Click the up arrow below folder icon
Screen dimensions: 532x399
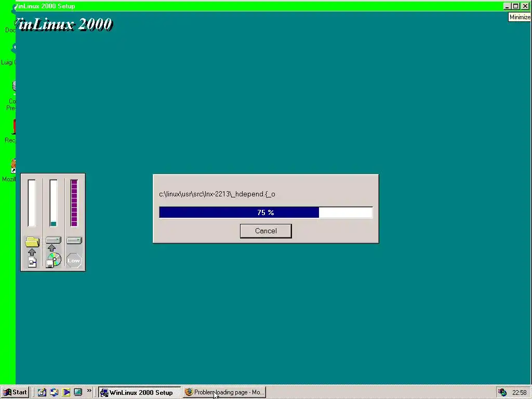(x=32, y=252)
